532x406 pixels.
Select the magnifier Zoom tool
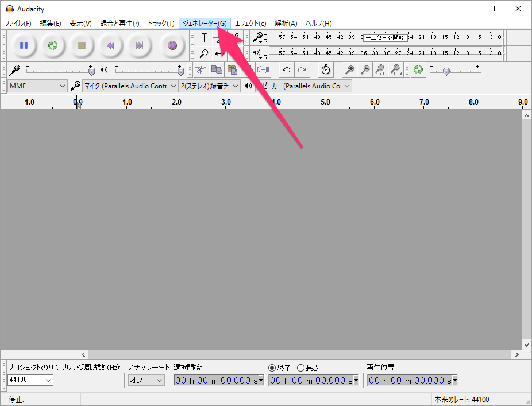204,53
